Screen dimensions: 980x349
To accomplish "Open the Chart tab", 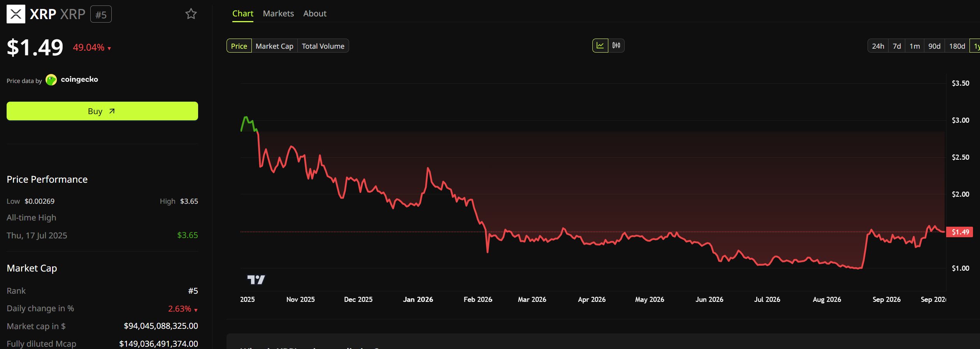I will [243, 14].
